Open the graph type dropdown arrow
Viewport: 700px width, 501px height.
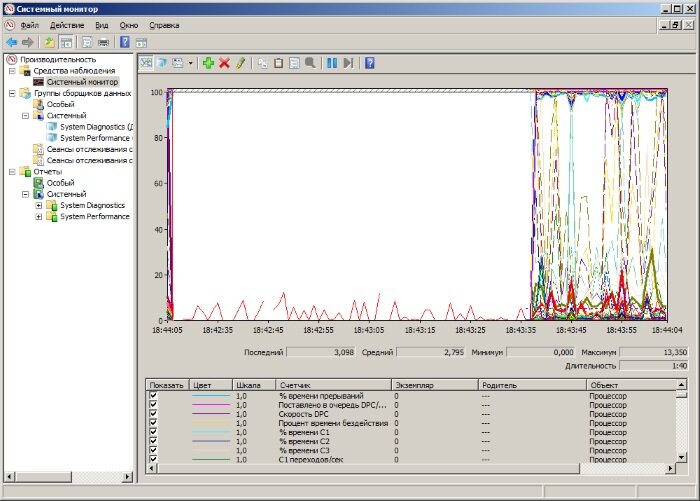[190, 63]
